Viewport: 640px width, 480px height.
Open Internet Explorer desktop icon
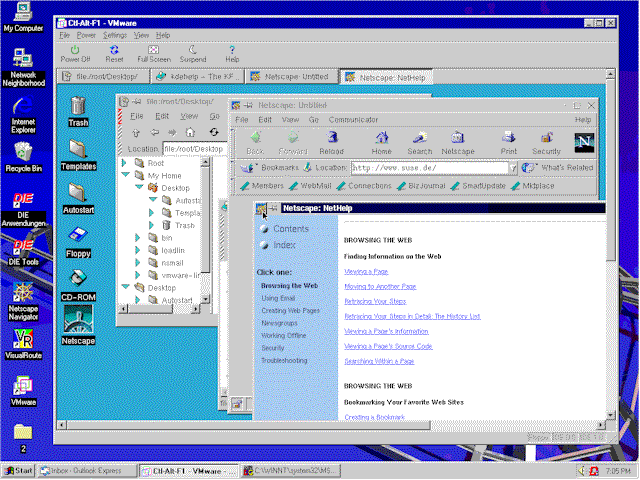pos(23,115)
